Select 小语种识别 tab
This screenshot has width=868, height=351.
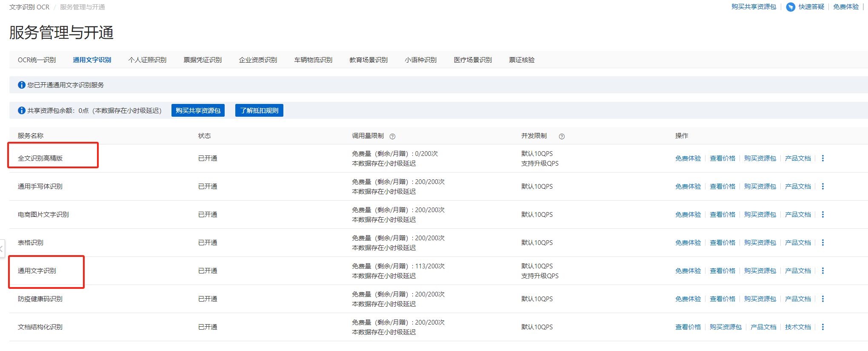click(420, 60)
